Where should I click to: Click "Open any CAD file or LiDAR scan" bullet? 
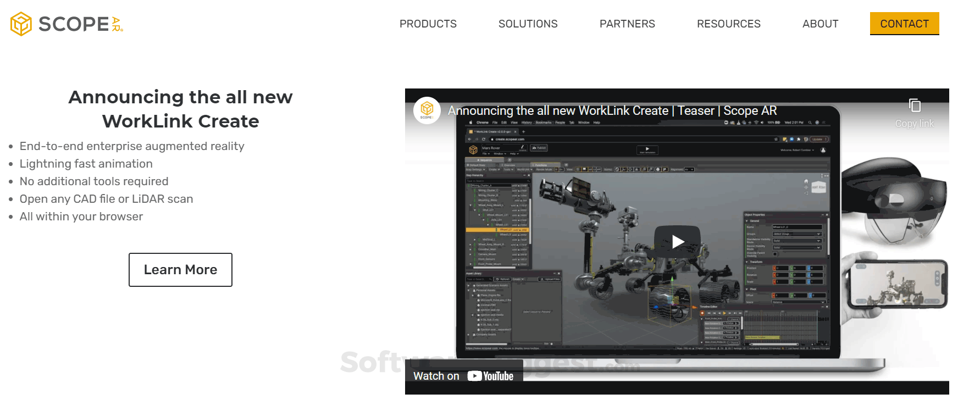(x=107, y=199)
